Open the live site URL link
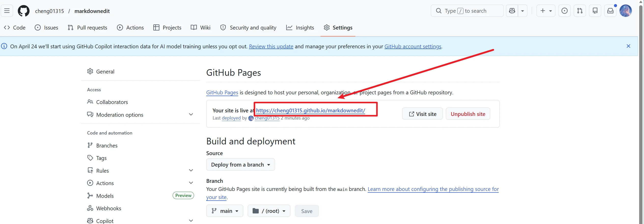The width and height of the screenshot is (644, 224). pos(310,111)
